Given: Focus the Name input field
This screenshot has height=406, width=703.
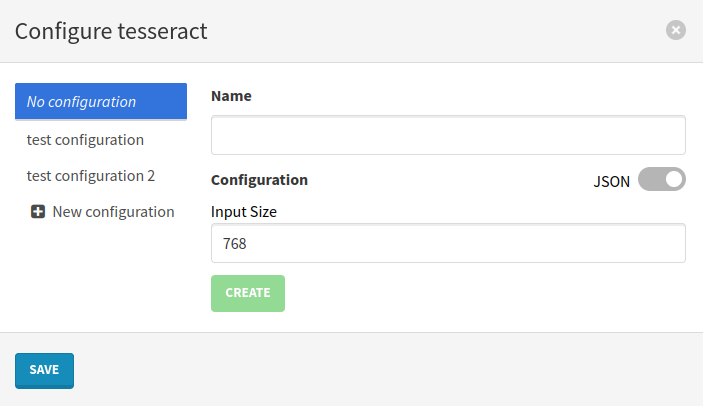Looking at the screenshot, I should click(x=448, y=135).
